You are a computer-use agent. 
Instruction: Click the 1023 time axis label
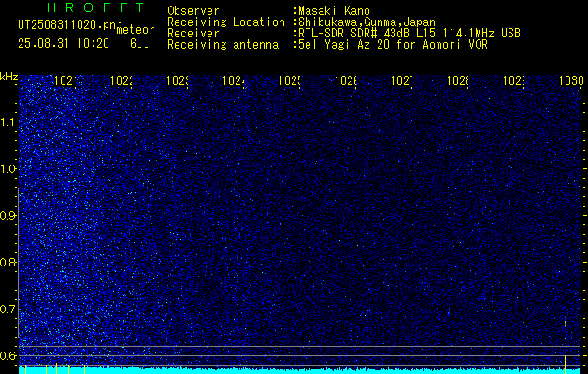pos(178,80)
